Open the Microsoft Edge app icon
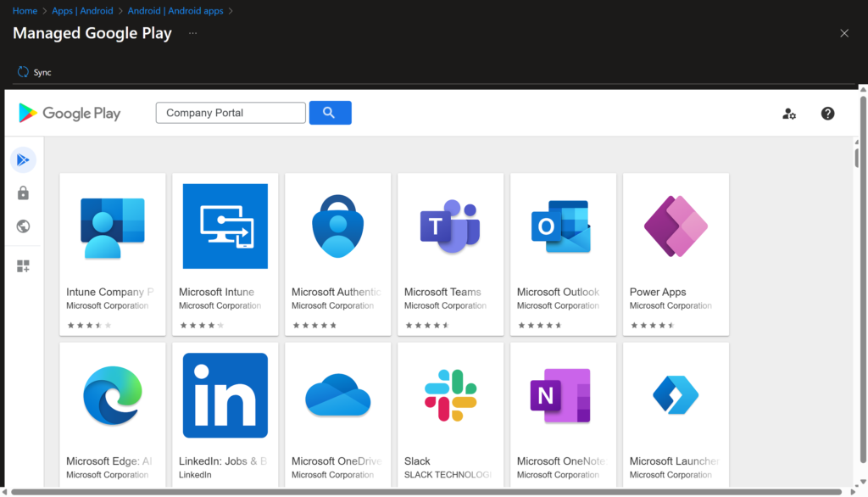The height and width of the screenshot is (497, 868). [113, 395]
